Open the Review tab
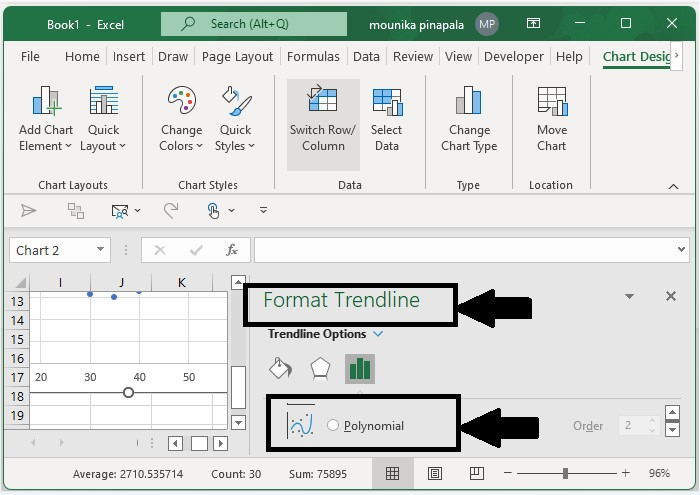This screenshot has width=700, height=495. tap(412, 57)
